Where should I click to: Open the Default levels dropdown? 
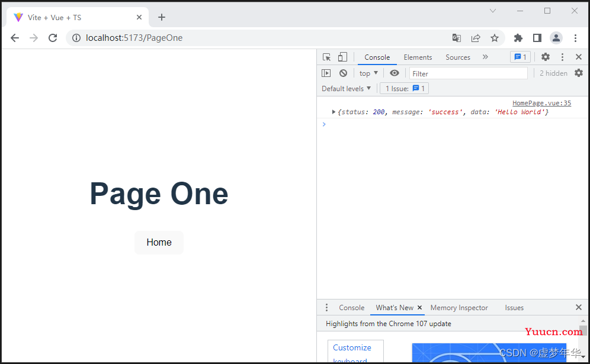[x=346, y=89]
